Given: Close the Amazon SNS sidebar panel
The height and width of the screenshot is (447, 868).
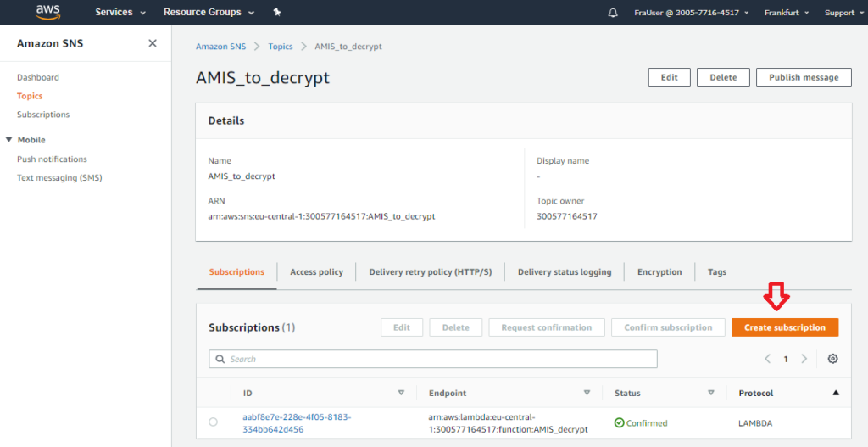Looking at the screenshot, I should (x=153, y=43).
